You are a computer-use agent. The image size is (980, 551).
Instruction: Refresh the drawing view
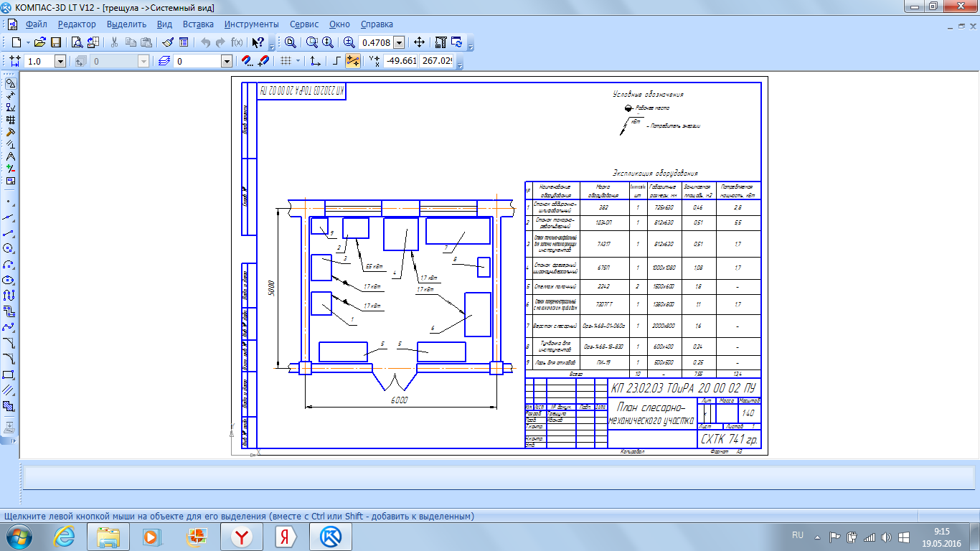[x=456, y=42]
